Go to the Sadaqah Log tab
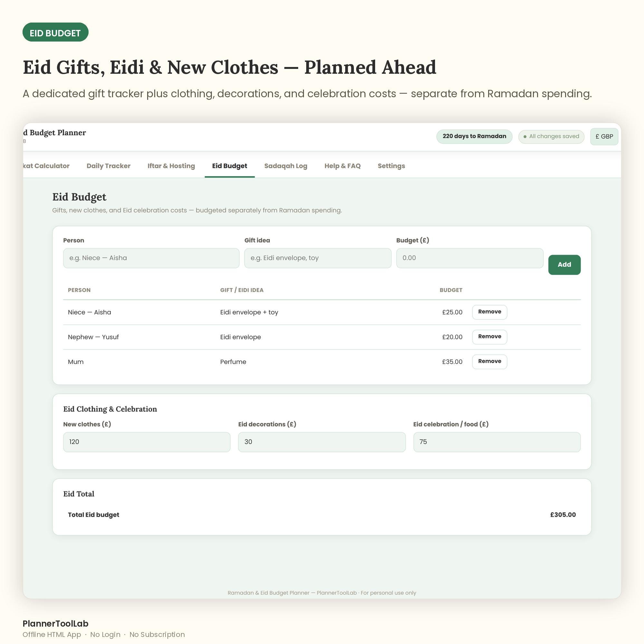Image resolution: width=644 pixels, height=644 pixels. point(286,166)
